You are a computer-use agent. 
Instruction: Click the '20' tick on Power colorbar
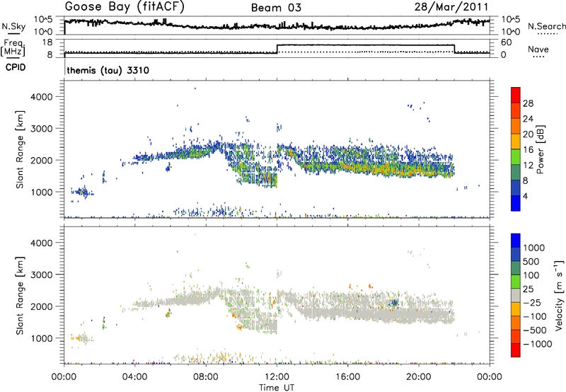click(528, 134)
